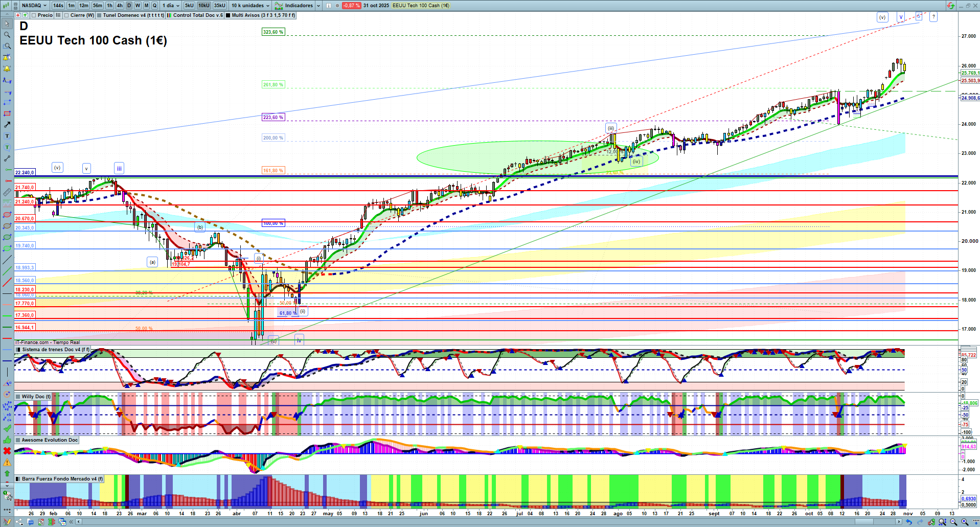Open the '1 día' timeframe dropdown

tap(171, 6)
